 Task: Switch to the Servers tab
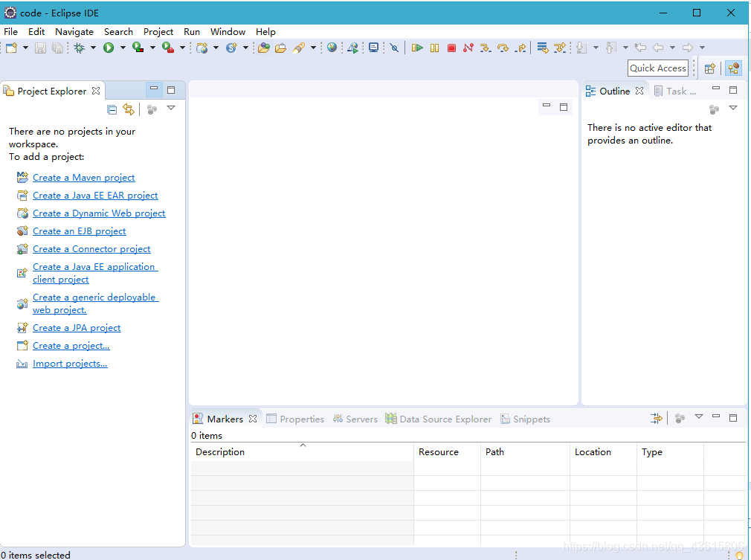pyautogui.click(x=355, y=419)
